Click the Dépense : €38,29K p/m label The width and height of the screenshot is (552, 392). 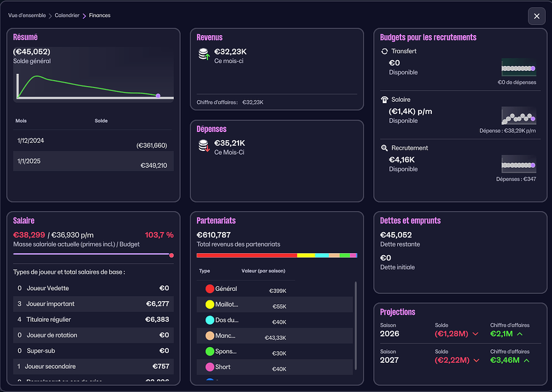tap(508, 131)
